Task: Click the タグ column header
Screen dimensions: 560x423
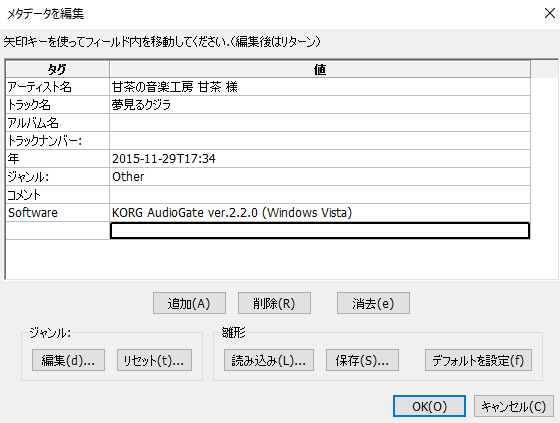Action: coord(58,69)
